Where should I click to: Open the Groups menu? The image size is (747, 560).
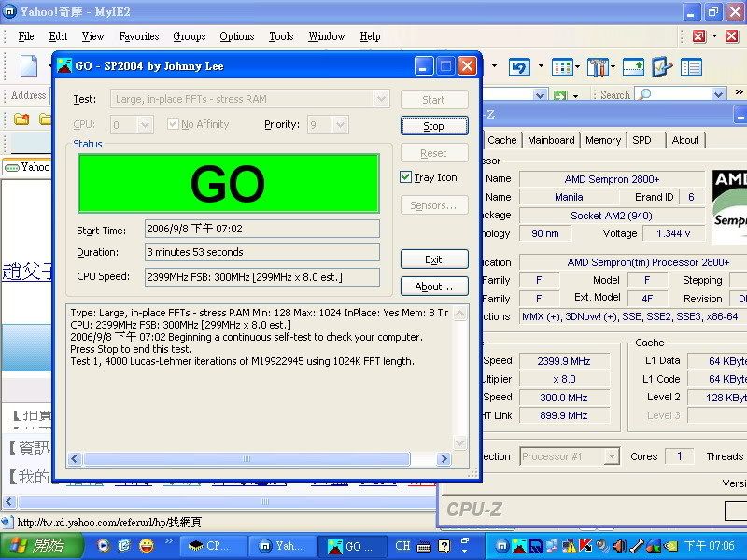[190, 36]
